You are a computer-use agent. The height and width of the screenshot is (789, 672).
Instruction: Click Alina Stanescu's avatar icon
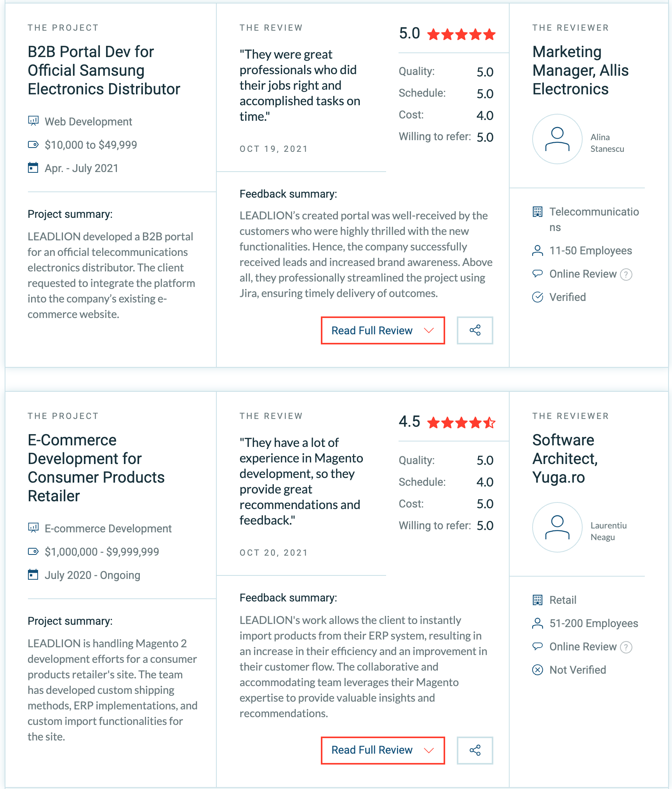pos(557,139)
